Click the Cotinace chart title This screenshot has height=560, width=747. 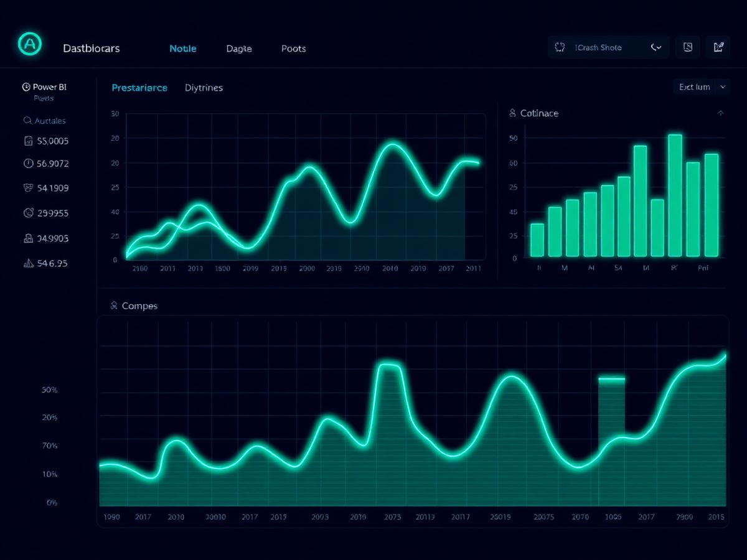pos(539,113)
